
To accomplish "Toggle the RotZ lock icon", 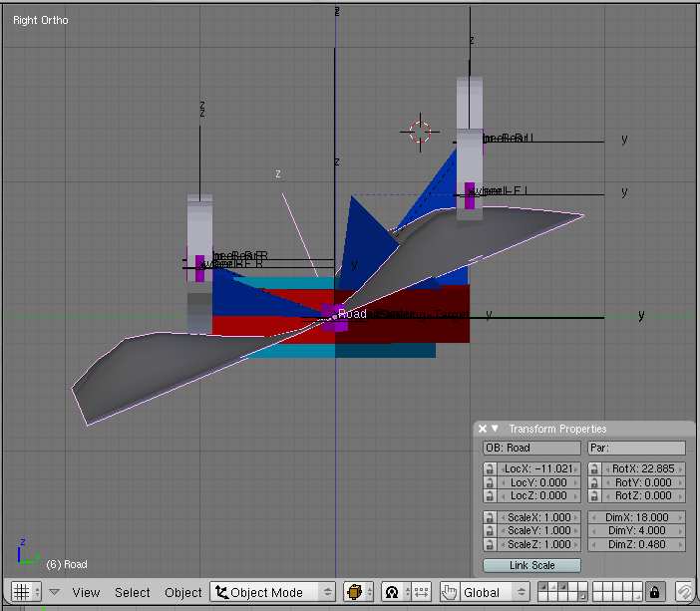I will coord(594,495).
